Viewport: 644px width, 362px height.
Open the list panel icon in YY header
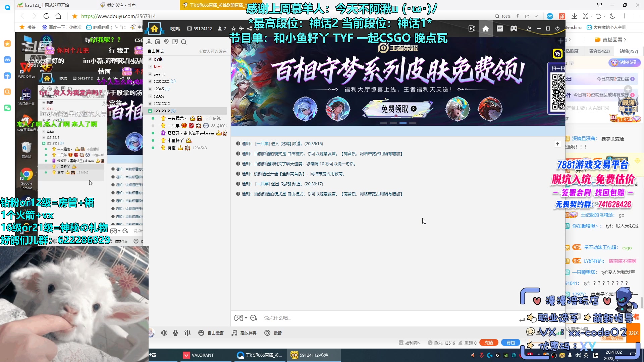(500, 29)
